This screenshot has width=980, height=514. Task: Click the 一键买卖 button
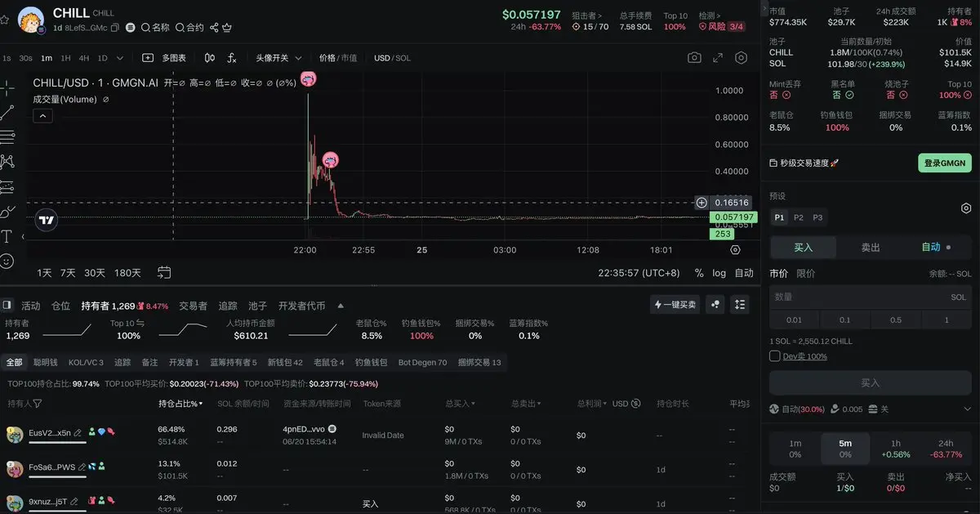click(676, 305)
